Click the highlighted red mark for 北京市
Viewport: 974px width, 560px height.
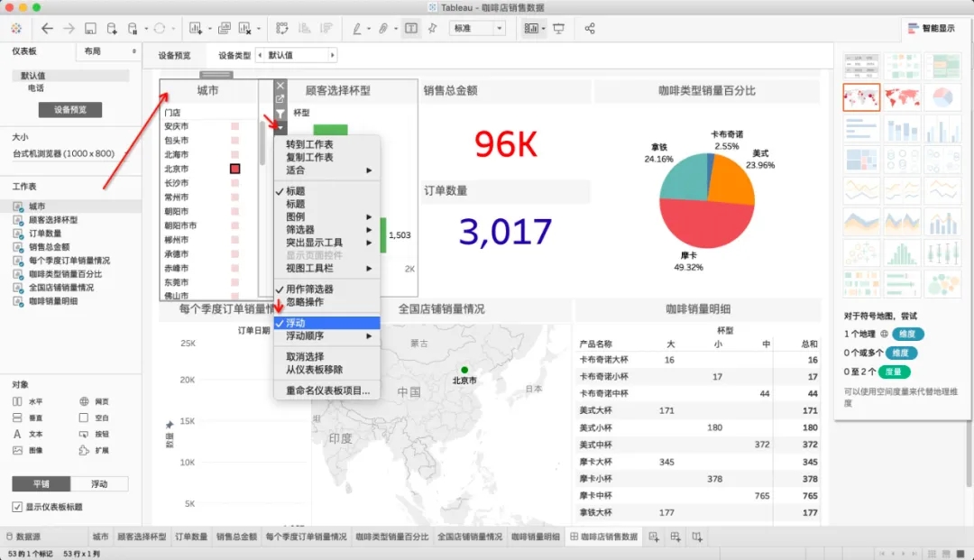(234, 169)
